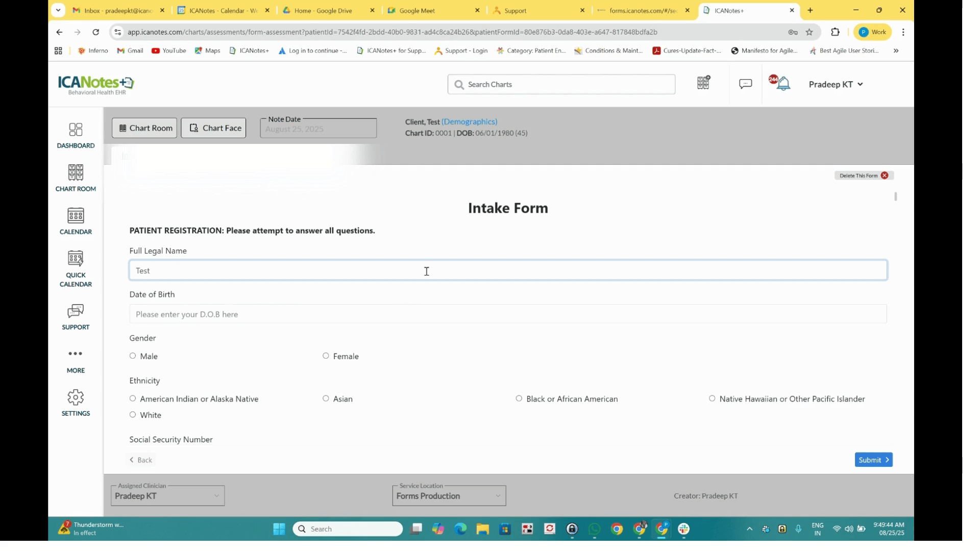980x551 pixels.
Task: Click the Submit button
Action: click(x=873, y=460)
